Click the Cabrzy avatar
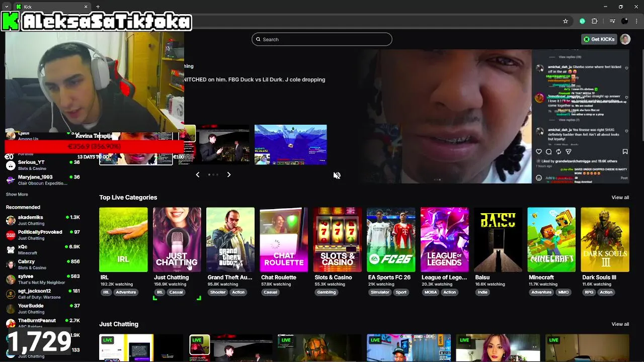The width and height of the screenshot is (644, 362). (x=11, y=264)
